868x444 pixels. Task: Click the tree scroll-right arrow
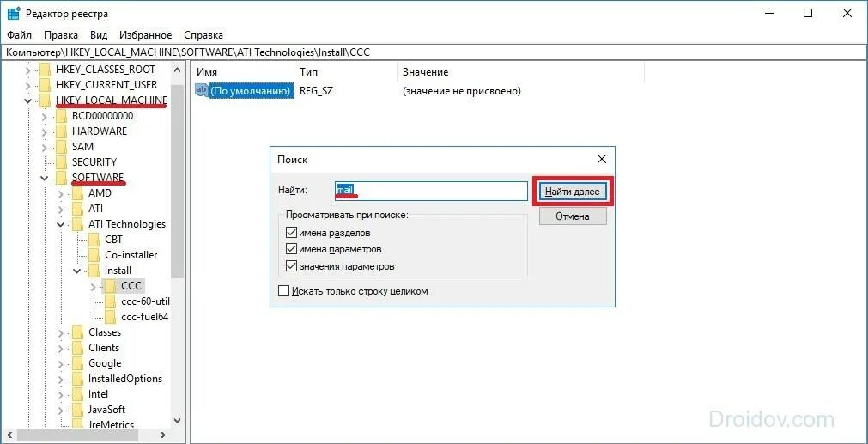(163, 435)
